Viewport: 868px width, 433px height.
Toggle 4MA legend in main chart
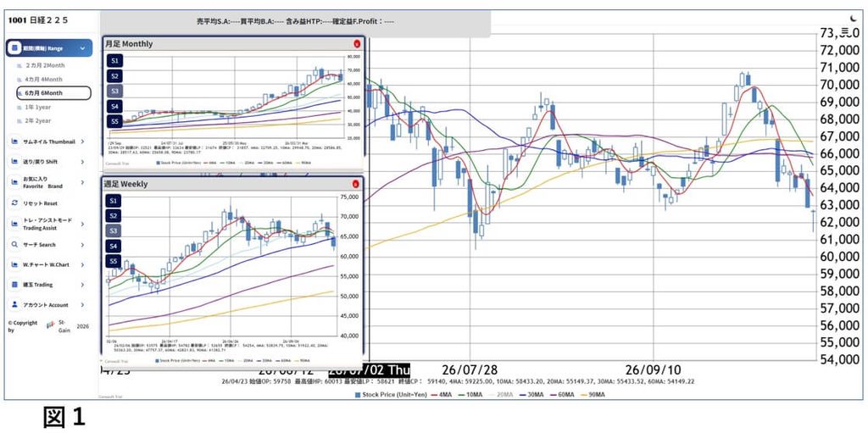(442, 395)
